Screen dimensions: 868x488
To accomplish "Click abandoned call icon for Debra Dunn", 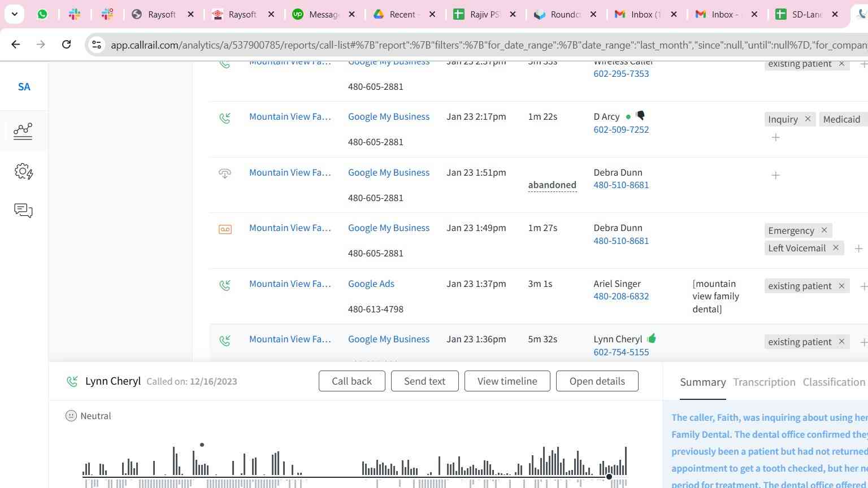I will 225,173.
